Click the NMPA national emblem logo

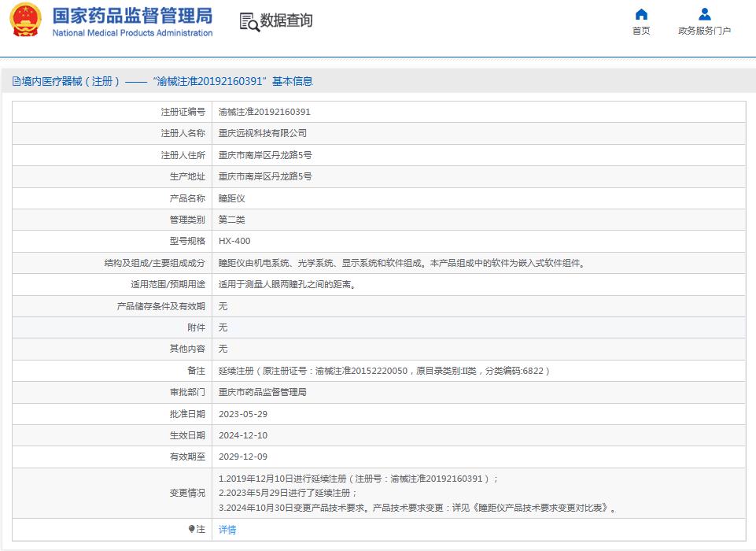pyautogui.click(x=25, y=21)
